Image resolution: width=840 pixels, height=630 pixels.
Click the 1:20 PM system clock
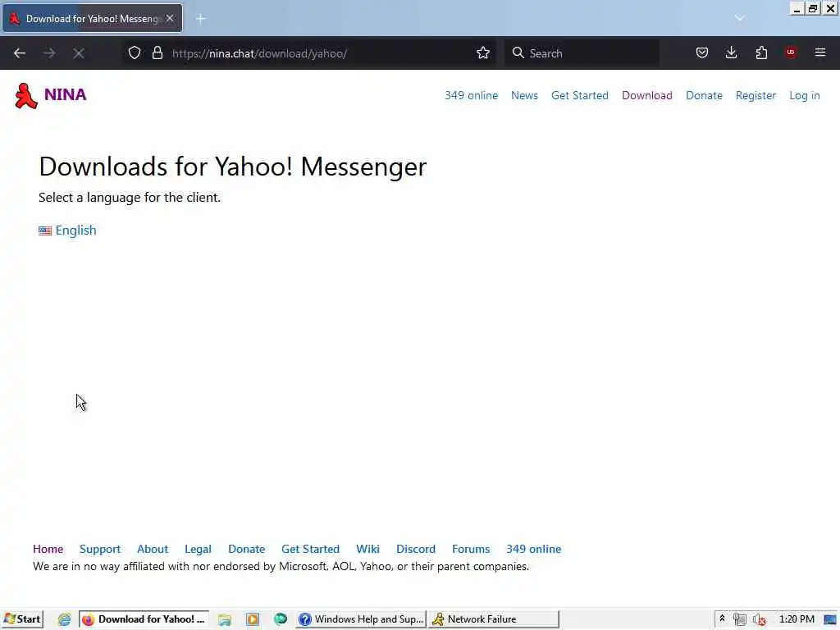click(797, 619)
